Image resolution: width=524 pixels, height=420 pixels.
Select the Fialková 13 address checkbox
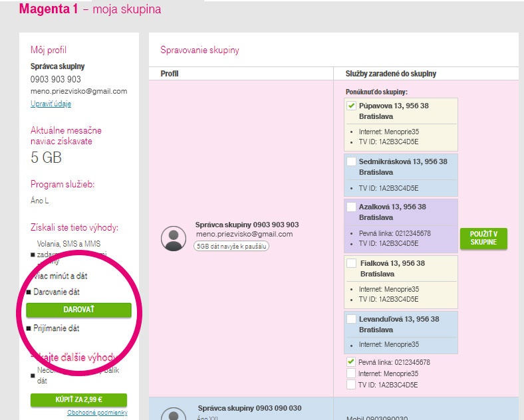click(351, 263)
